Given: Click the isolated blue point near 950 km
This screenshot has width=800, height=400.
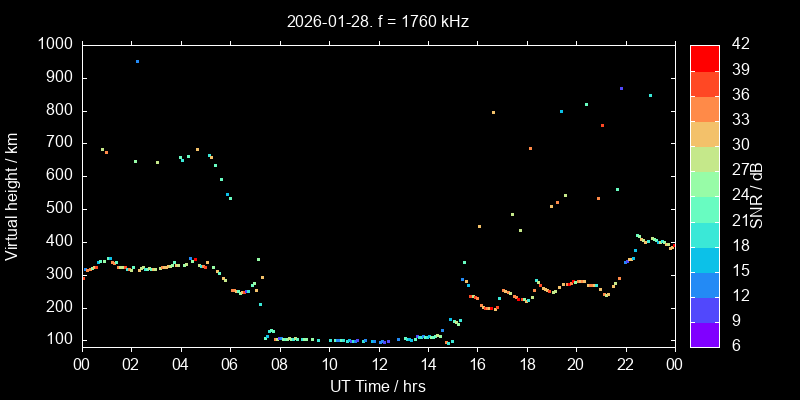Looking at the screenshot, I should click(x=137, y=61).
